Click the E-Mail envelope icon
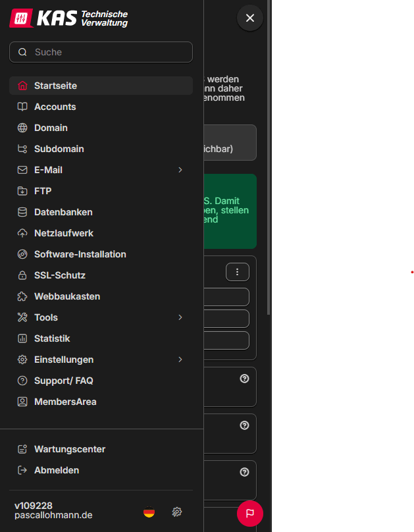Image resolution: width=414 pixels, height=532 pixels. (22, 170)
